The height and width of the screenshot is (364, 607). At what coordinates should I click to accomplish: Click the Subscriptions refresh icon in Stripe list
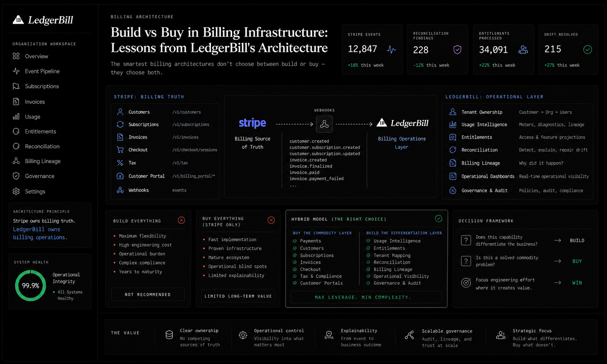pos(120,124)
